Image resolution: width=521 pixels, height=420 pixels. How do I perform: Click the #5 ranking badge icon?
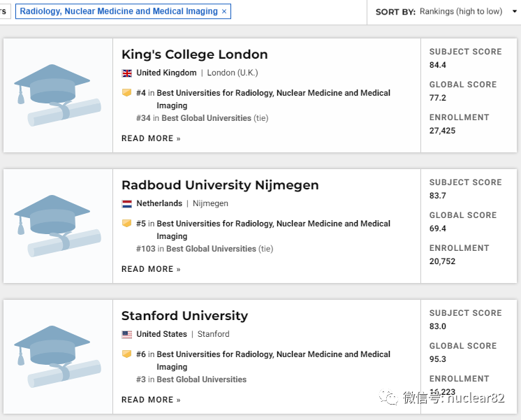[x=127, y=224]
